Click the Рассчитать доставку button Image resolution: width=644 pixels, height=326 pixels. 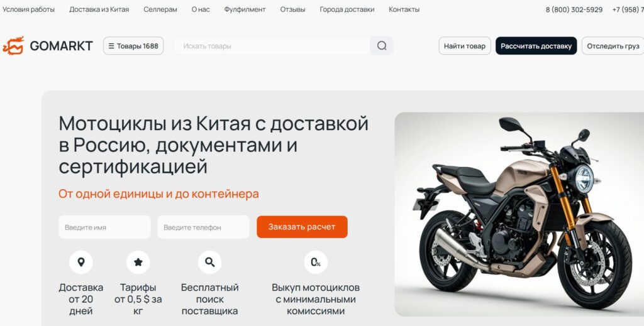(x=536, y=46)
